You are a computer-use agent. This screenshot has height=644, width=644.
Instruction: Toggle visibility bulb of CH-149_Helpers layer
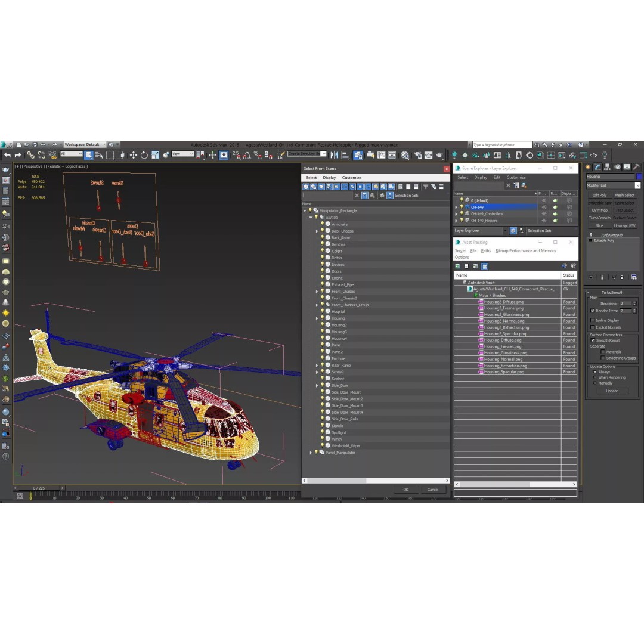pos(461,221)
